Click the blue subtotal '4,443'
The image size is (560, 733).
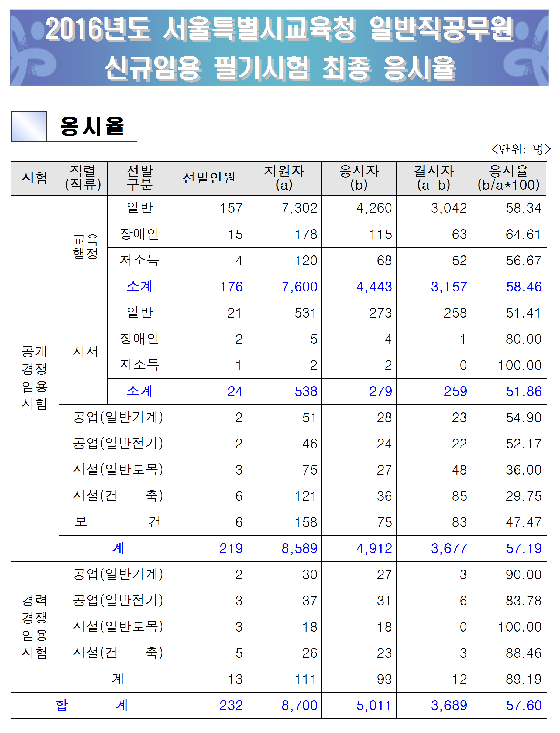[x=374, y=287]
